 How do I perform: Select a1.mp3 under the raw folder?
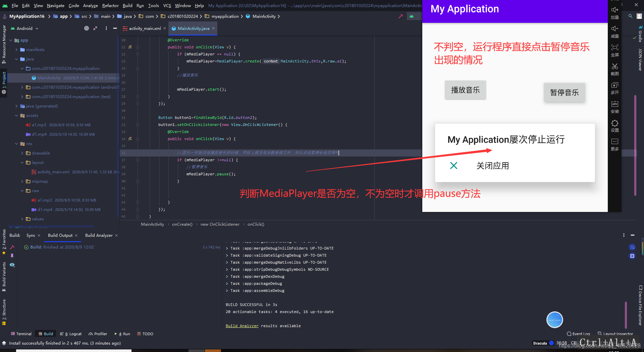(45, 200)
